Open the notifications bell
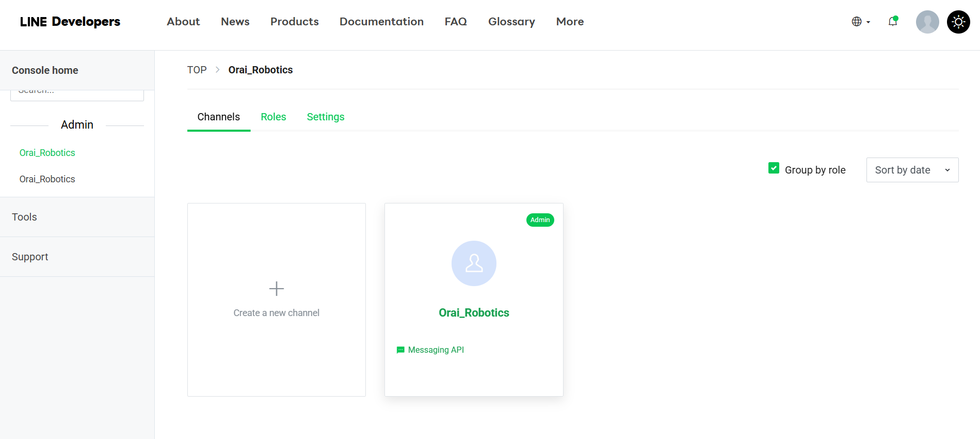The width and height of the screenshot is (980, 439). [892, 22]
